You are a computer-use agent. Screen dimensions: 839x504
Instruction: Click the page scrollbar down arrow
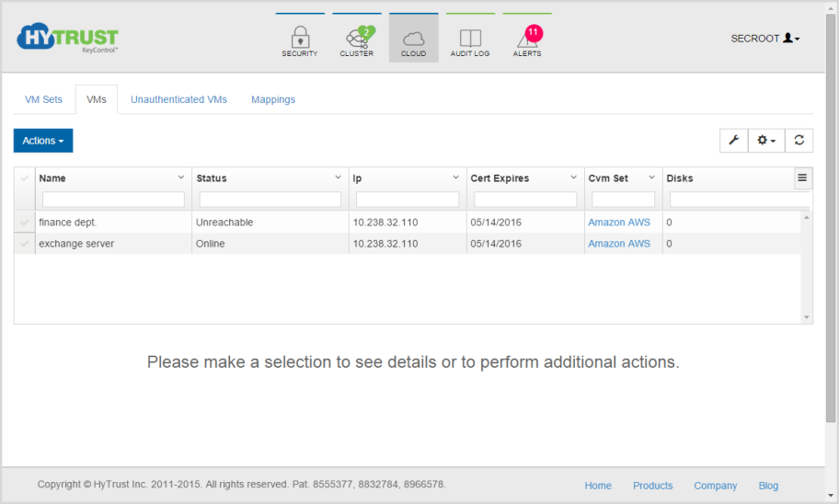[x=831, y=496]
